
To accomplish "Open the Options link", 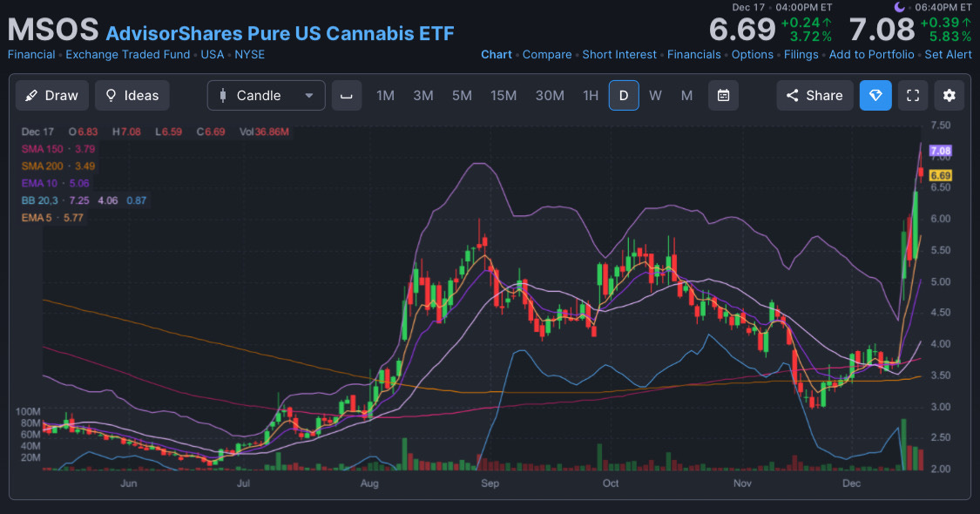I will (x=753, y=54).
